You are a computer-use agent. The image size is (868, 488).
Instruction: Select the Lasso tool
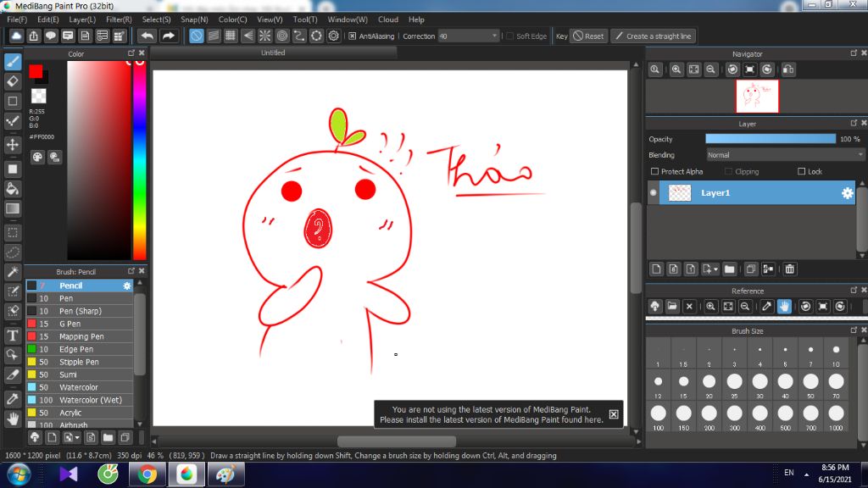[x=13, y=252]
